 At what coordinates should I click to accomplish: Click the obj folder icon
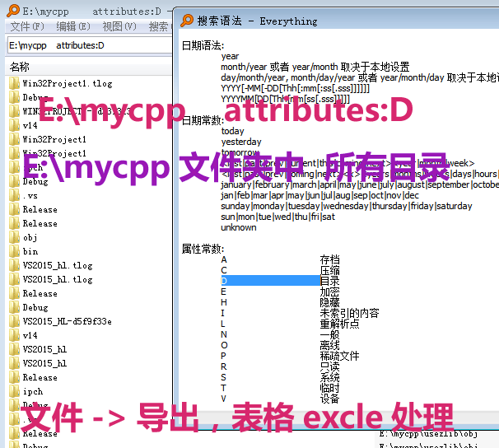[x=14, y=237]
